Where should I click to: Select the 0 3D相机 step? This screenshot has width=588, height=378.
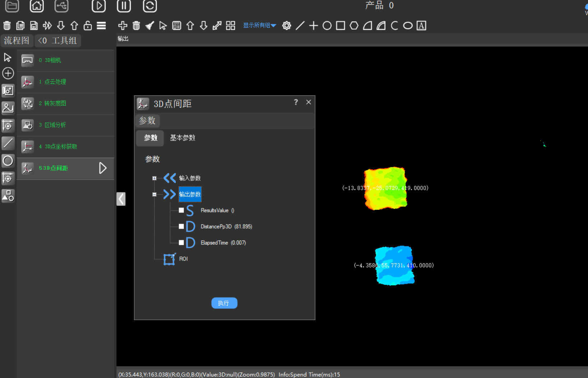[66, 60]
